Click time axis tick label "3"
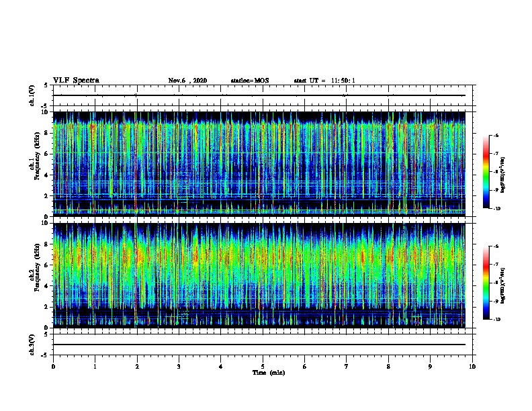Screen dimensions: 532x411 pos(179,367)
